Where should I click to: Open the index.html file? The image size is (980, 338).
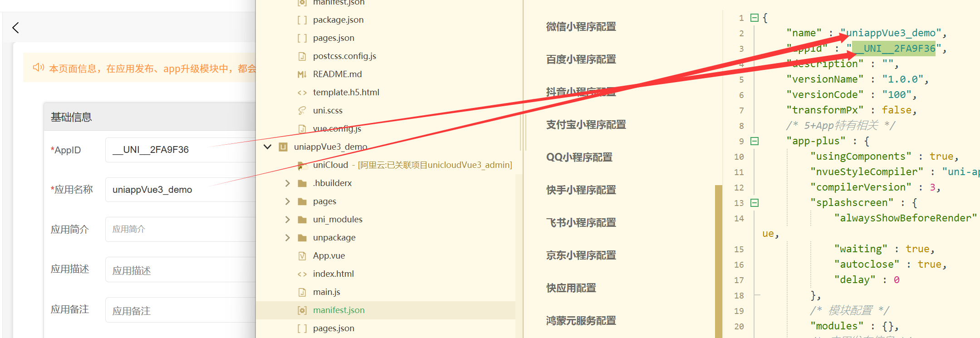333,274
